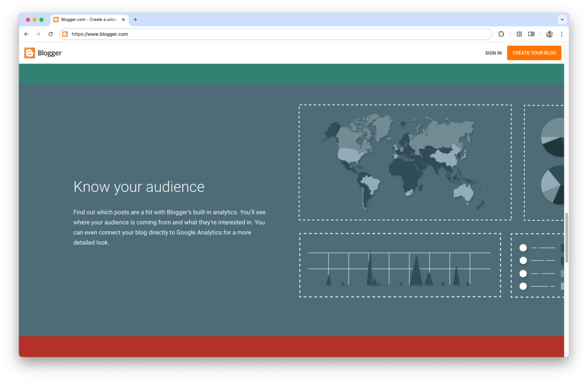Sign in using the SIGN IN link
The width and height of the screenshot is (588, 382).
point(493,52)
